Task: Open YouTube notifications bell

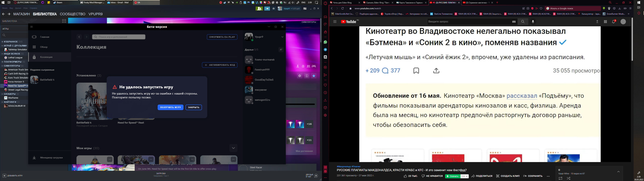Action: tap(613, 22)
